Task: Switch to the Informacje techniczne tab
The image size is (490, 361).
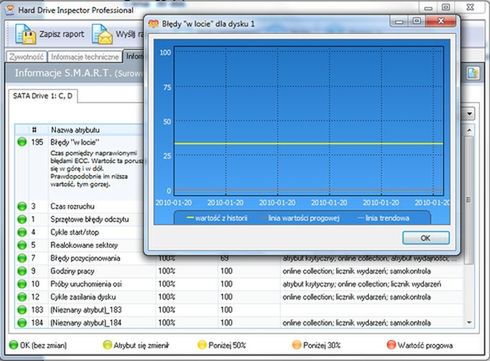Action: [x=85, y=57]
